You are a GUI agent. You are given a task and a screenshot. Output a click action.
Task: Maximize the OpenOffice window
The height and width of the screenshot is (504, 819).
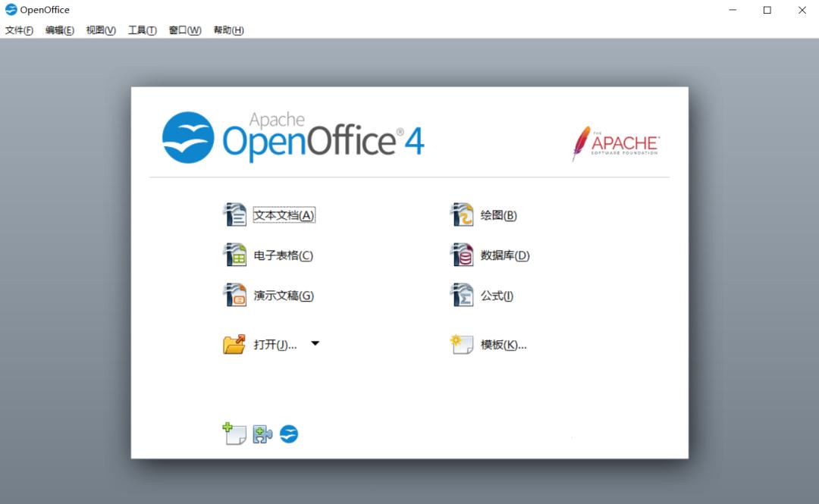tap(767, 10)
